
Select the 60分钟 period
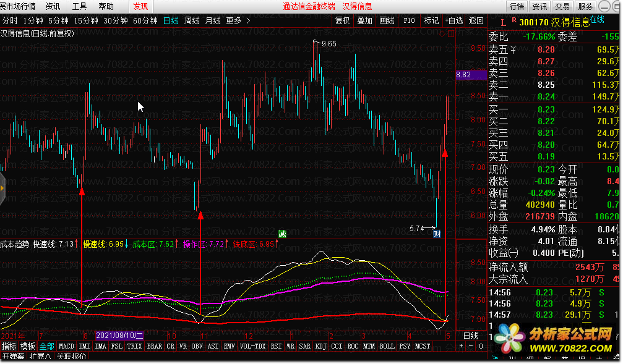click(x=145, y=20)
